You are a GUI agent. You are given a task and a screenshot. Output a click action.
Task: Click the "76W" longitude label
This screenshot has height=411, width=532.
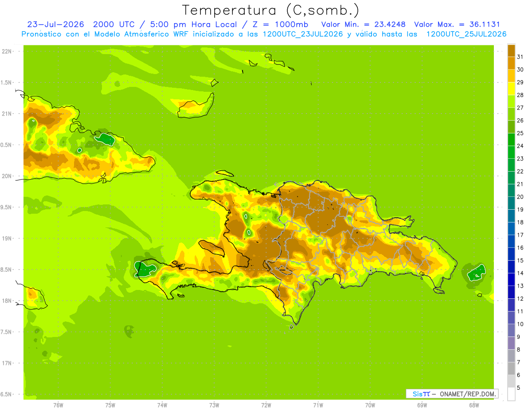(58, 405)
